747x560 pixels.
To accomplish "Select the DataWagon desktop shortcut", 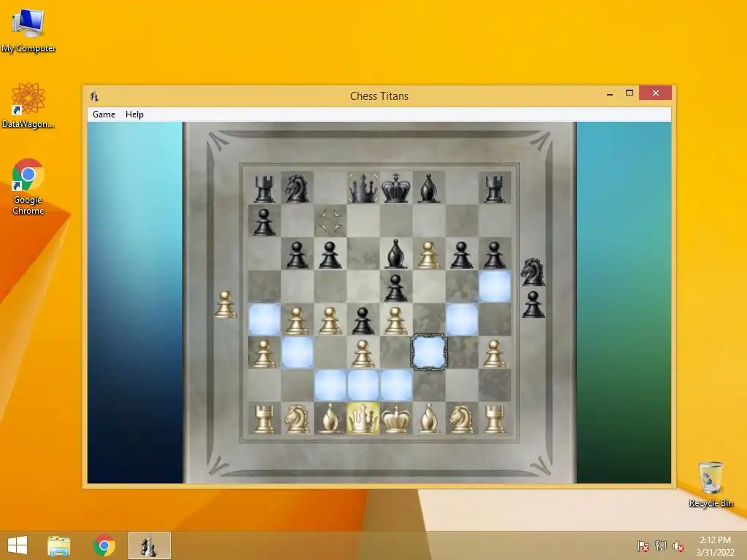I will (28, 105).
